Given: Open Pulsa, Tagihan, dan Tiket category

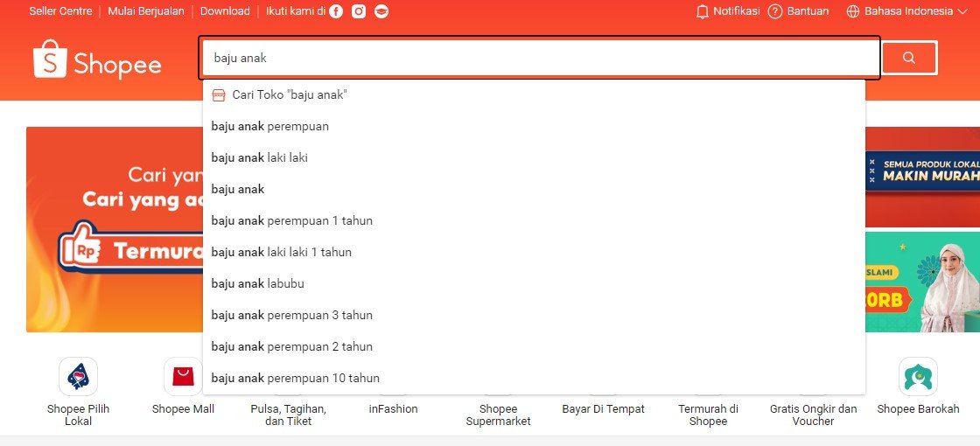Looking at the screenshot, I should pos(288,415).
